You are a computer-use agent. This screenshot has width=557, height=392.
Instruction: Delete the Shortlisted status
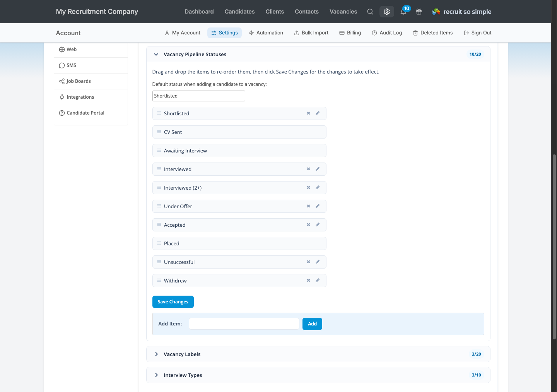tap(309, 113)
